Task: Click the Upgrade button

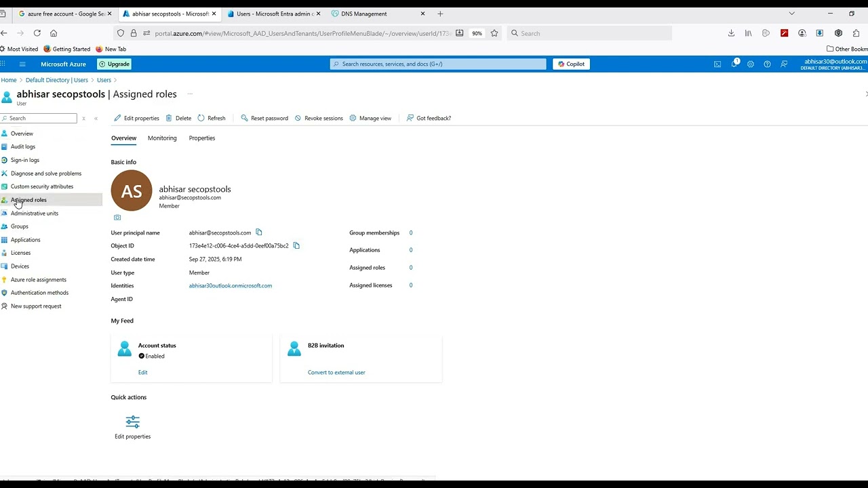Action: (114, 64)
